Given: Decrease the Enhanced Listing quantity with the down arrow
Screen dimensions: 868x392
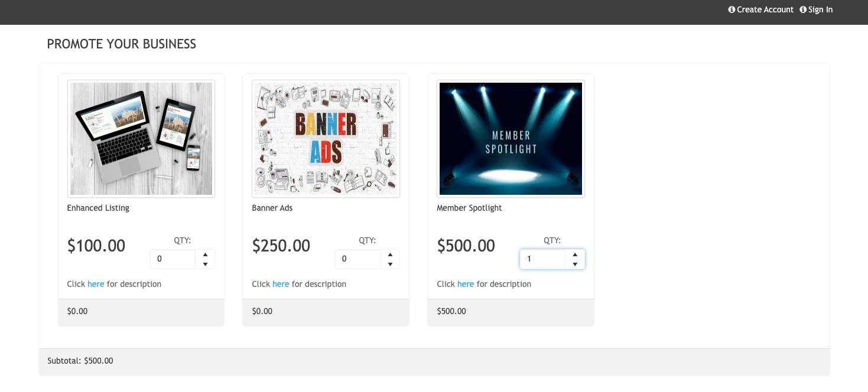Looking at the screenshot, I should click(205, 264).
